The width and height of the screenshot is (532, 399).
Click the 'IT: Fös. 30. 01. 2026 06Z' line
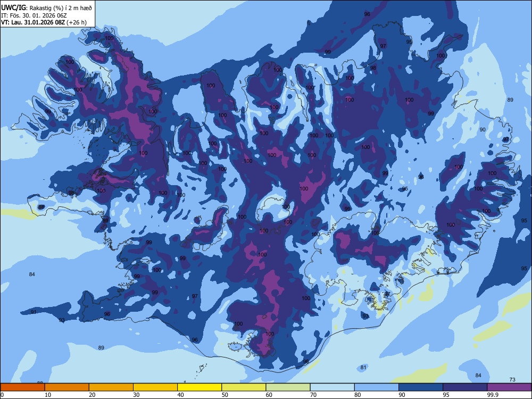[34, 15]
